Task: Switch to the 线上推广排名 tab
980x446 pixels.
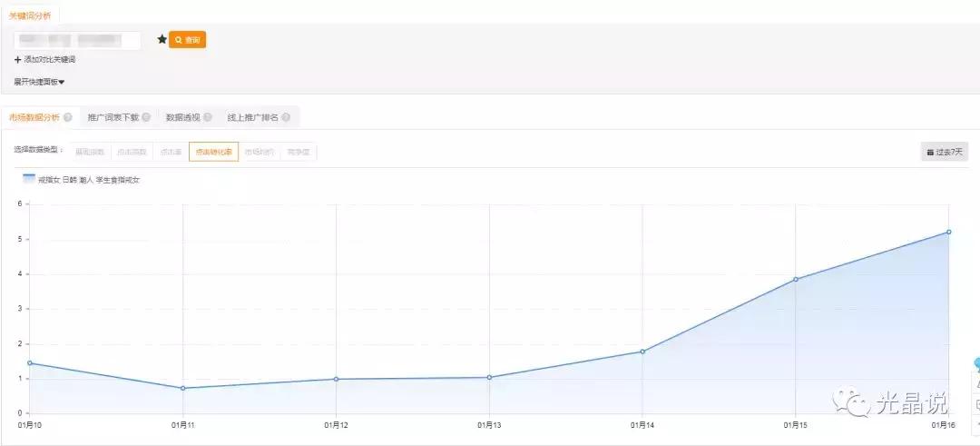Action: point(252,117)
